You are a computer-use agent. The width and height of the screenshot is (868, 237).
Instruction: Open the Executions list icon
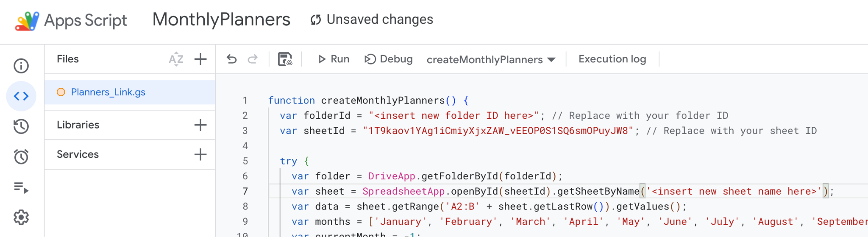click(x=21, y=187)
